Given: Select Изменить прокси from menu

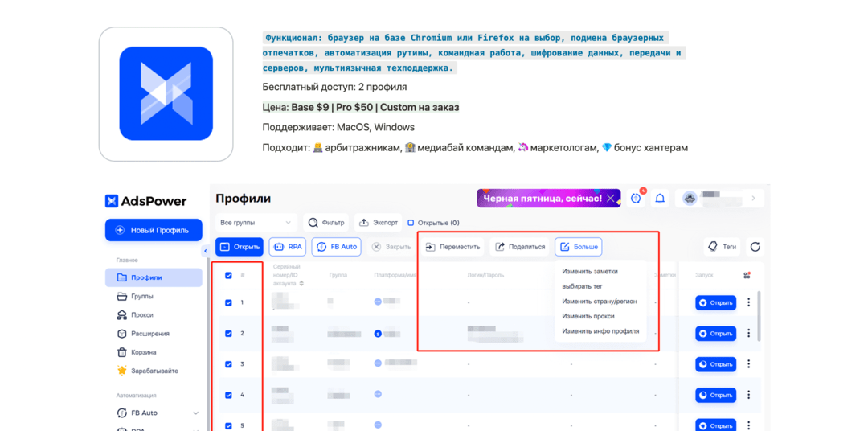Looking at the screenshot, I should tap(588, 316).
